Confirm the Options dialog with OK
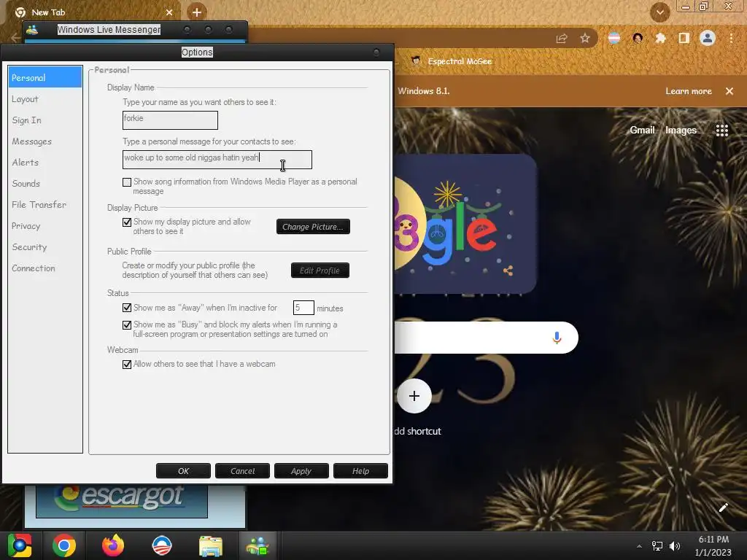The image size is (747, 560). [183, 471]
